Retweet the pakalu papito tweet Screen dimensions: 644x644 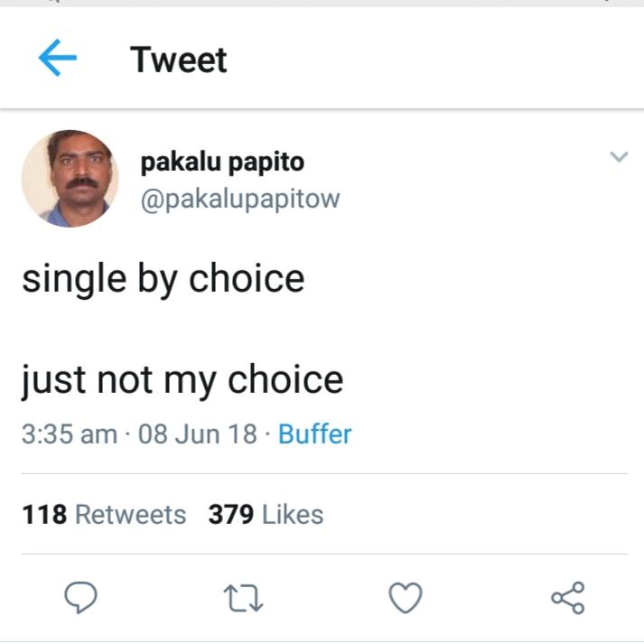point(242,597)
